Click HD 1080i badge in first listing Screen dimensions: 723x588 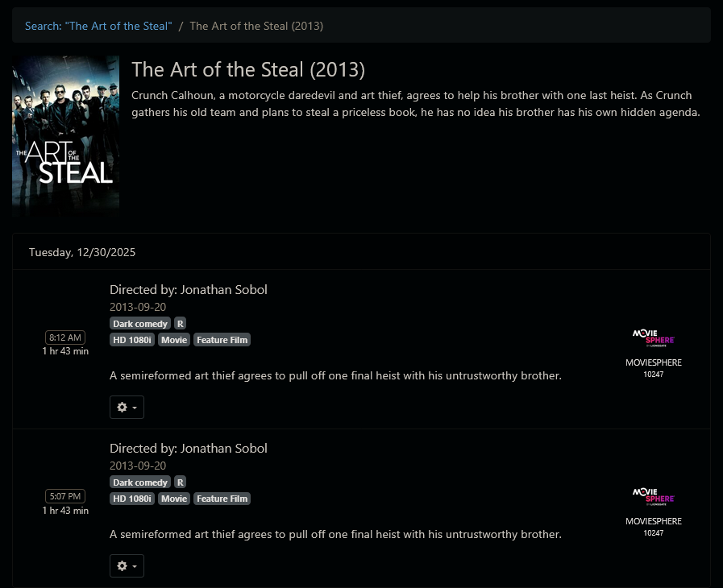[132, 340]
